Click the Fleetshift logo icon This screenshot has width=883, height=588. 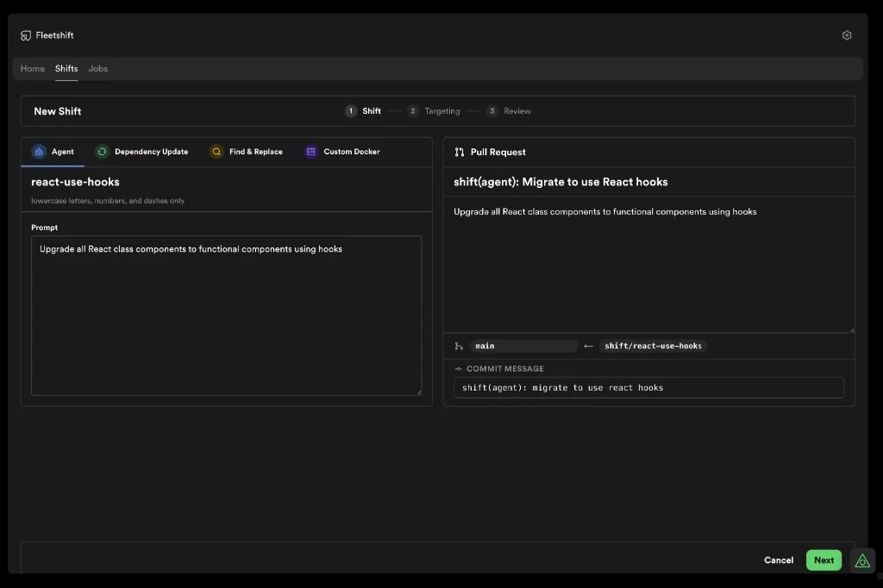tap(26, 35)
